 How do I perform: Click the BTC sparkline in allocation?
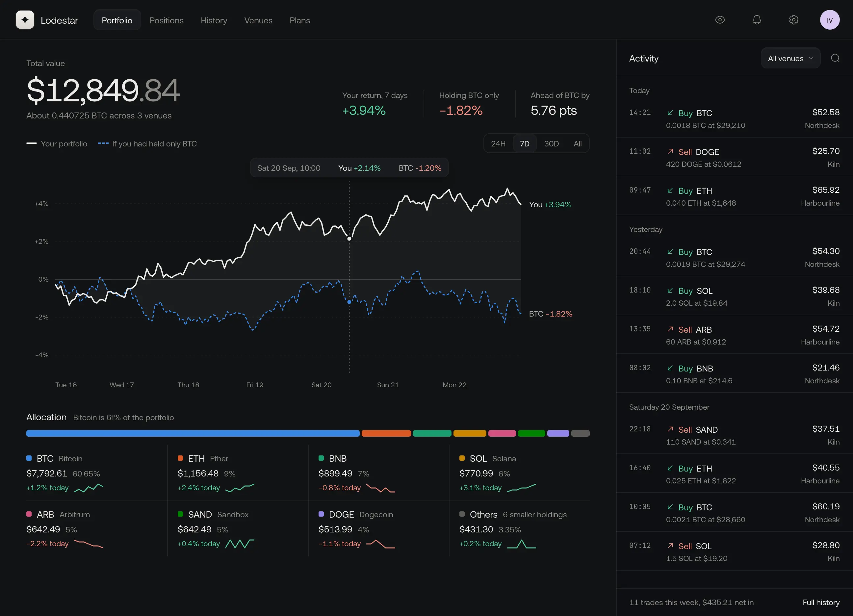89,488
